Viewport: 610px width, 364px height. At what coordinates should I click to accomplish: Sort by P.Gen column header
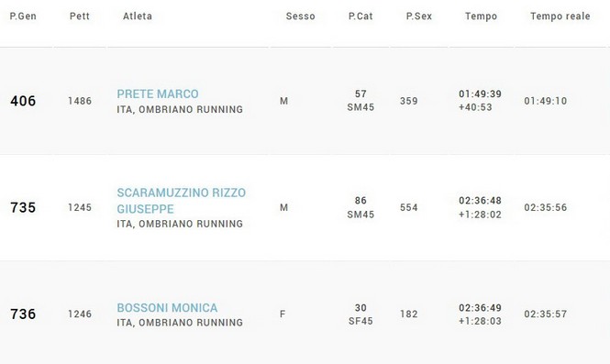pos(23,17)
